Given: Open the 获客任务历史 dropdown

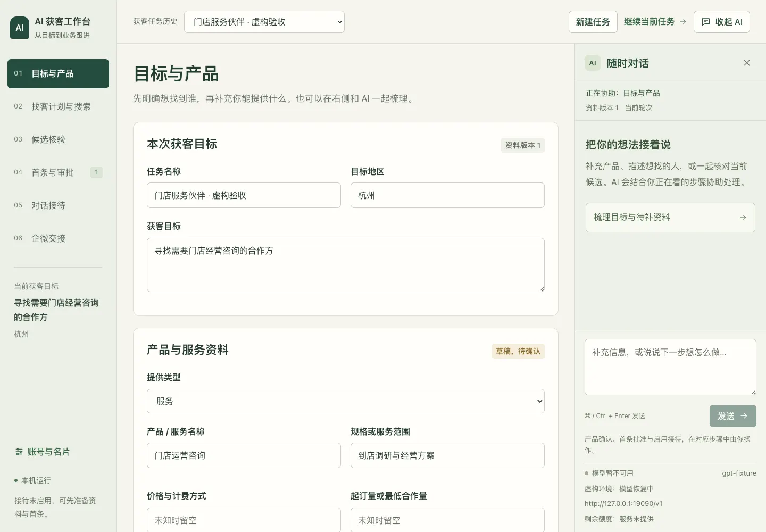Looking at the screenshot, I should pos(264,22).
